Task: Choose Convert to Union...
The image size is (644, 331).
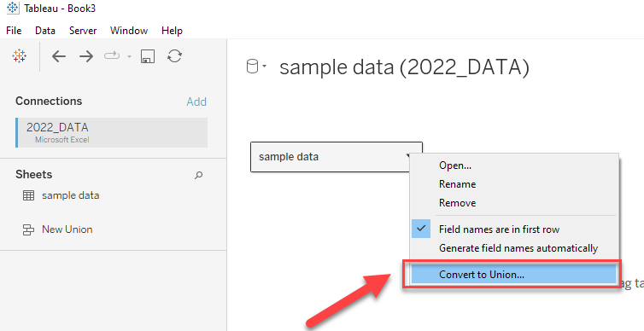Action: tap(513, 275)
